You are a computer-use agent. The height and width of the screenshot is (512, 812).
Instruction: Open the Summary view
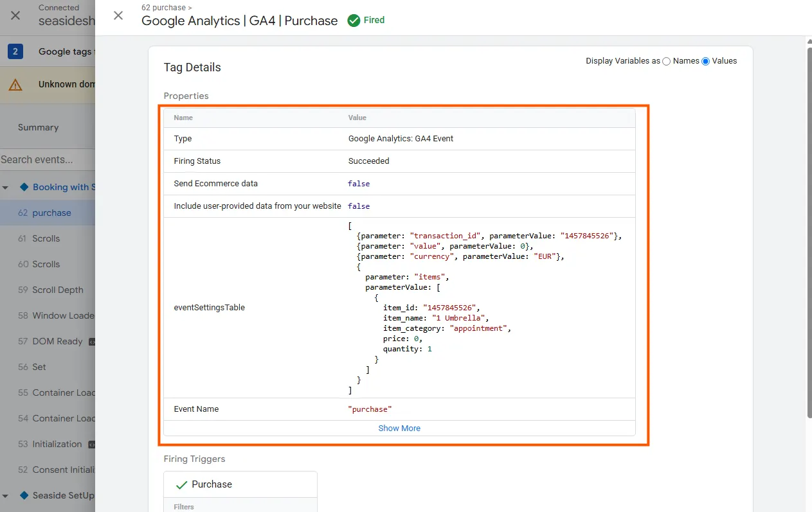(38, 127)
